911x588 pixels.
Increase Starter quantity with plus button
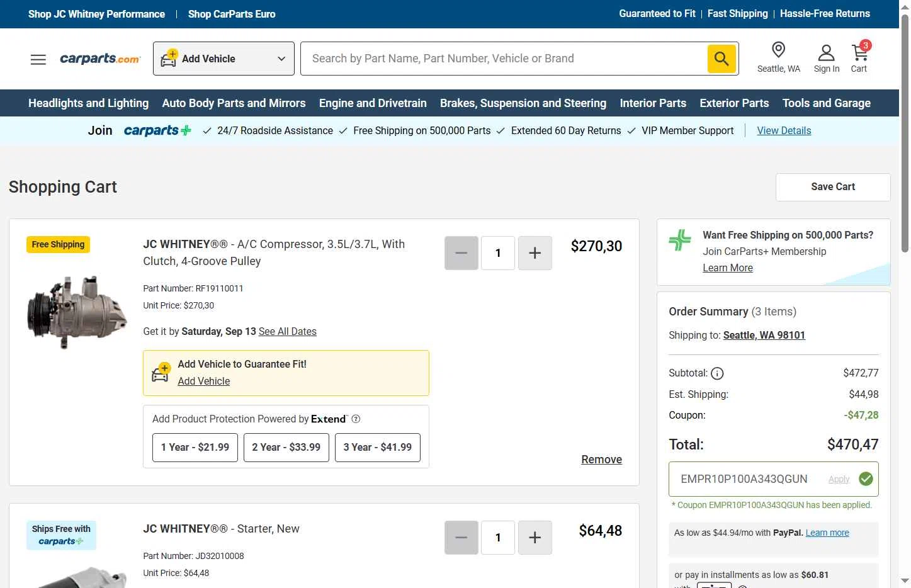click(x=535, y=538)
